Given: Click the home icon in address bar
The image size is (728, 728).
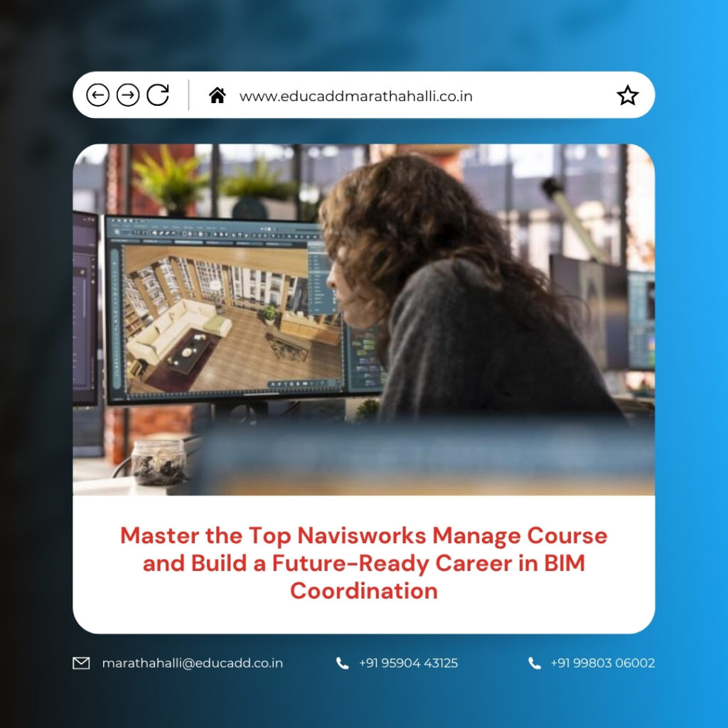Looking at the screenshot, I should (218, 95).
